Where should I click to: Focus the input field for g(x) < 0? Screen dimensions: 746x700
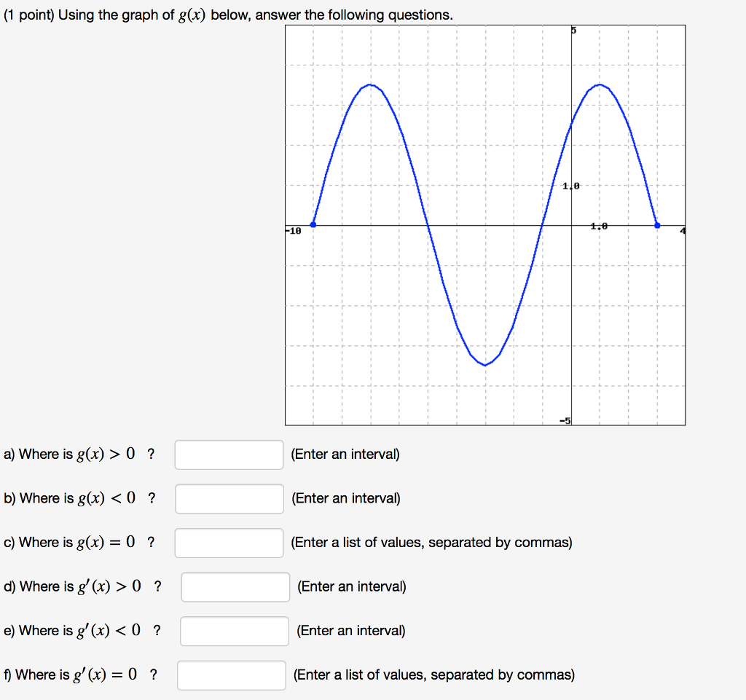229,499
